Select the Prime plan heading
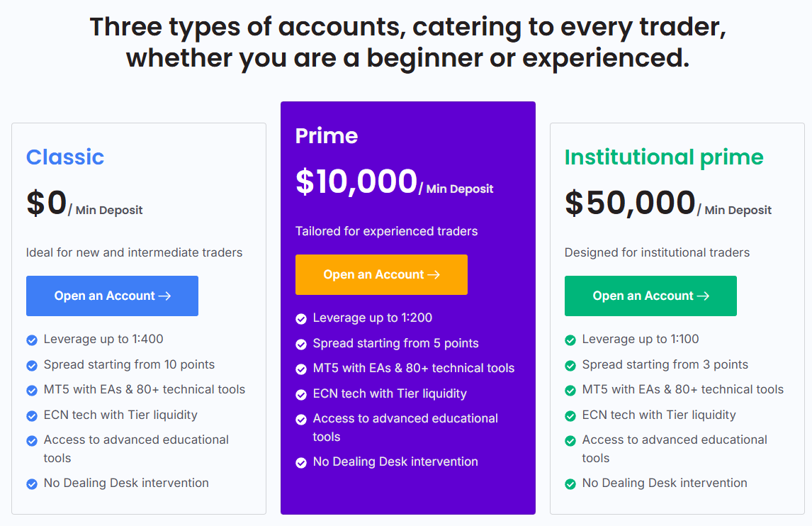Viewport: 812px width, 526px height. coord(327,135)
